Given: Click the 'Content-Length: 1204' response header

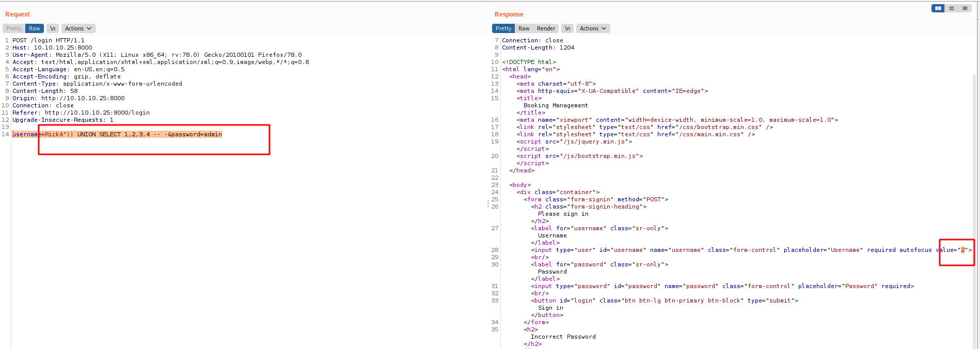Looking at the screenshot, I should pyautogui.click(x=538, y=47).
